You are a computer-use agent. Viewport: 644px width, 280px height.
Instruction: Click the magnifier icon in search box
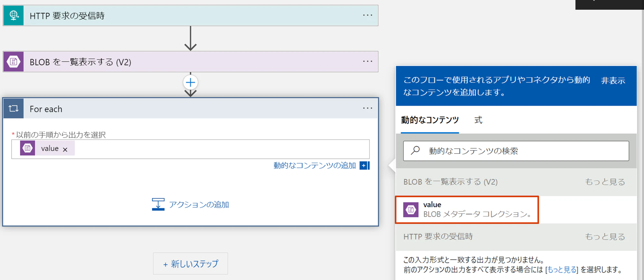(x=415, y=150)
